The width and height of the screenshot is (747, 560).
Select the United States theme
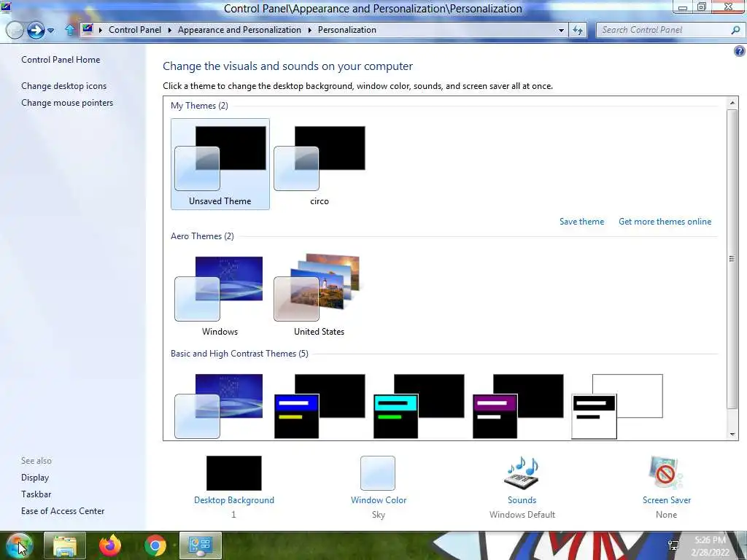320,295
